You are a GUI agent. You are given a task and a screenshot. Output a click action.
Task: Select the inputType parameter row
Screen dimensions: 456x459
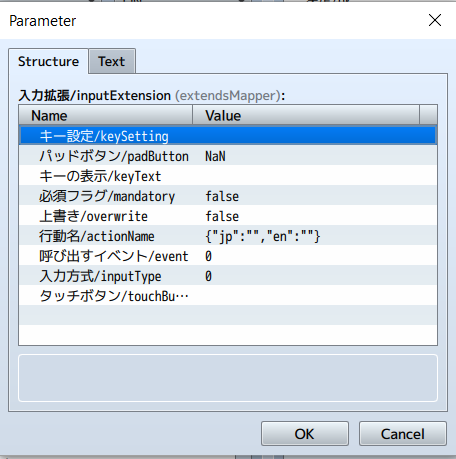click(x=228, y=276)
